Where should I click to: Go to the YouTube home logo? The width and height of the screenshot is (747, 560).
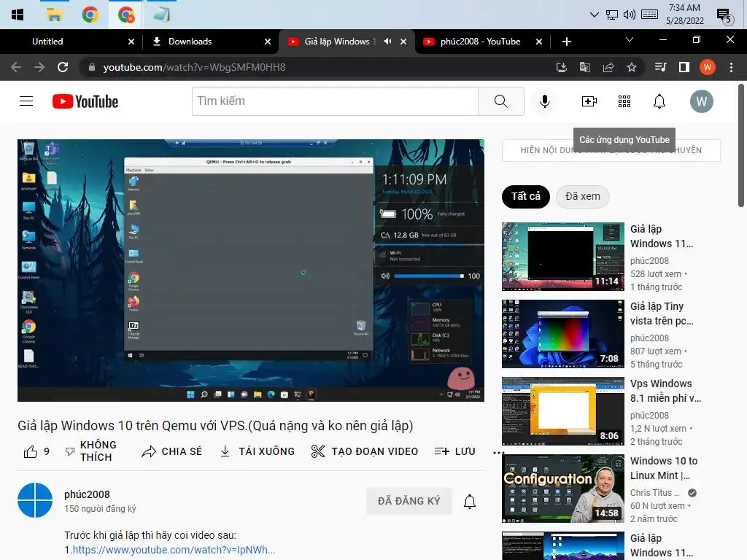pos(85,101)
